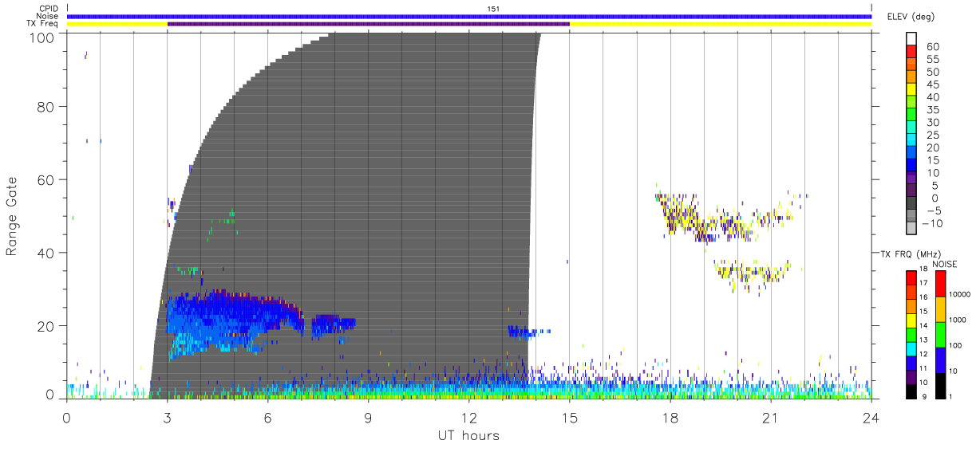
Task: Click the "21" tick label on UT hours axis
Action: (x=770, y=417)
